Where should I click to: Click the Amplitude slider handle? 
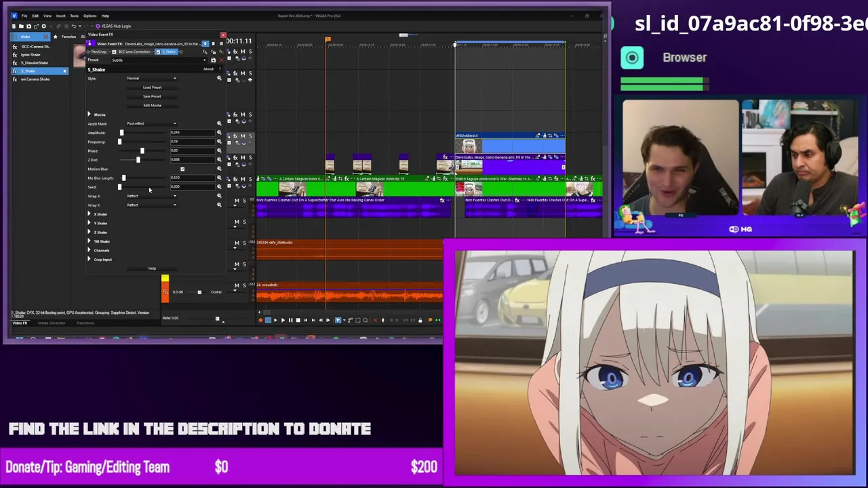point(121,133)
